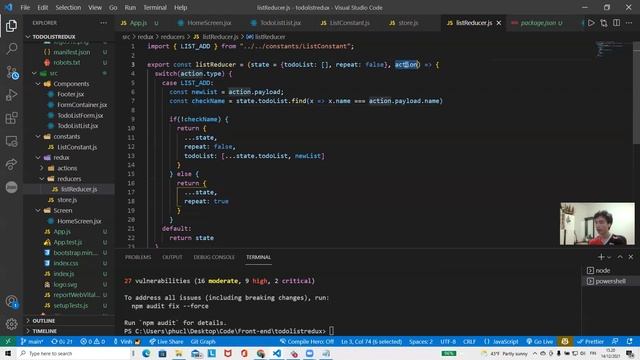Screen dimensions: 640x360
Task: Collapse the src folder
Action: point(34,73)
